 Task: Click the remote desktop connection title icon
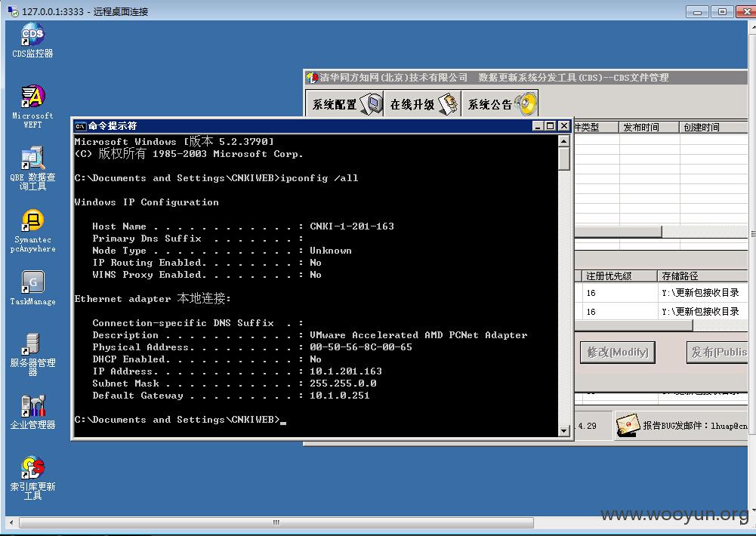13,11
